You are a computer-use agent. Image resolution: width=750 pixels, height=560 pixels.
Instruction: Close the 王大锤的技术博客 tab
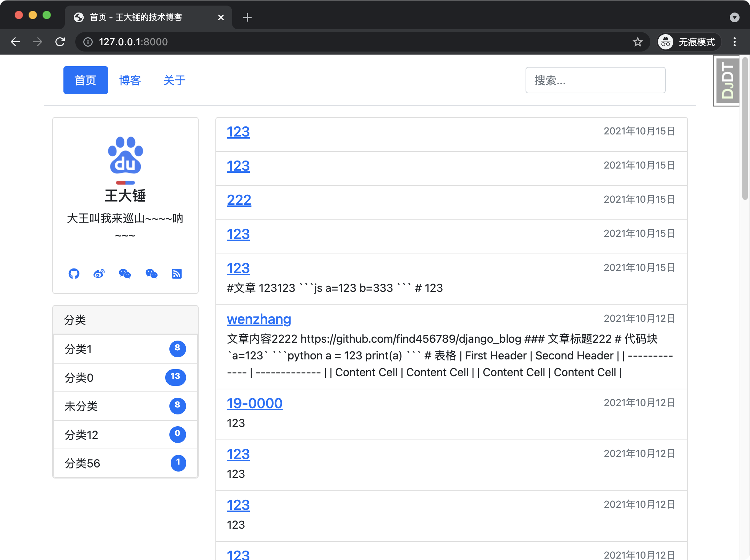[221, 17]
